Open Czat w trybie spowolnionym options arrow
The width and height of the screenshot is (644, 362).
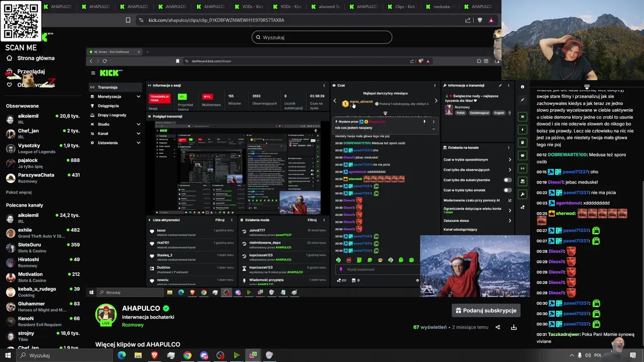(x=510, y=160)
